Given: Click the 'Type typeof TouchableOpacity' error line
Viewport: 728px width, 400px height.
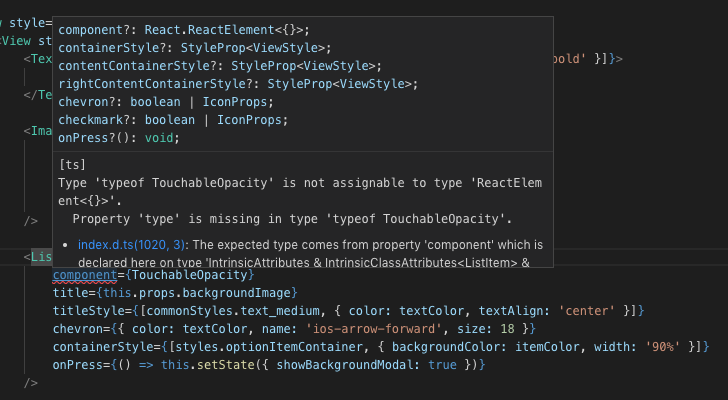Looking at the screenshot, I should pos(300,192).
